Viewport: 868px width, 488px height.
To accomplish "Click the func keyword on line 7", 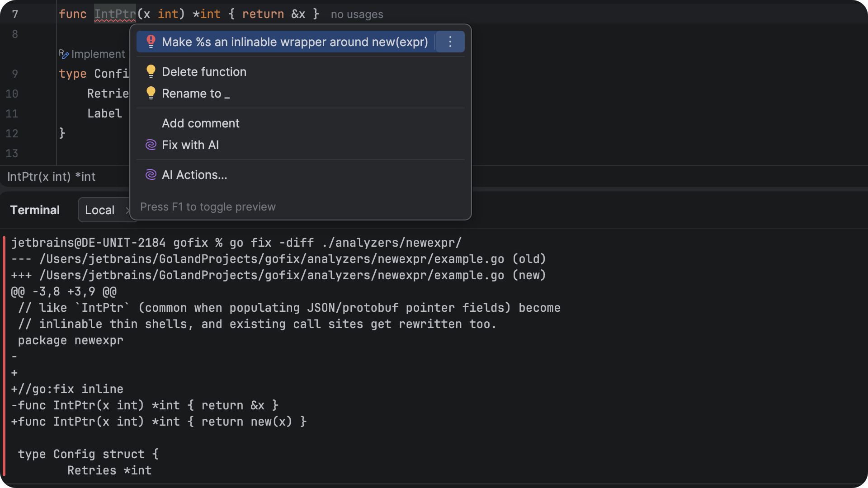I will pos(72,14).
